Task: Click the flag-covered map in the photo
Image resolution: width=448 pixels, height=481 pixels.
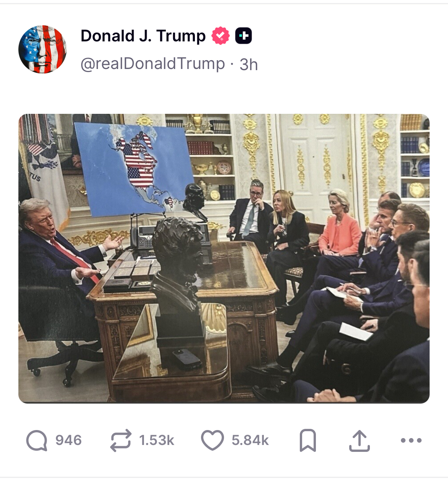Action: click(134, 169)
